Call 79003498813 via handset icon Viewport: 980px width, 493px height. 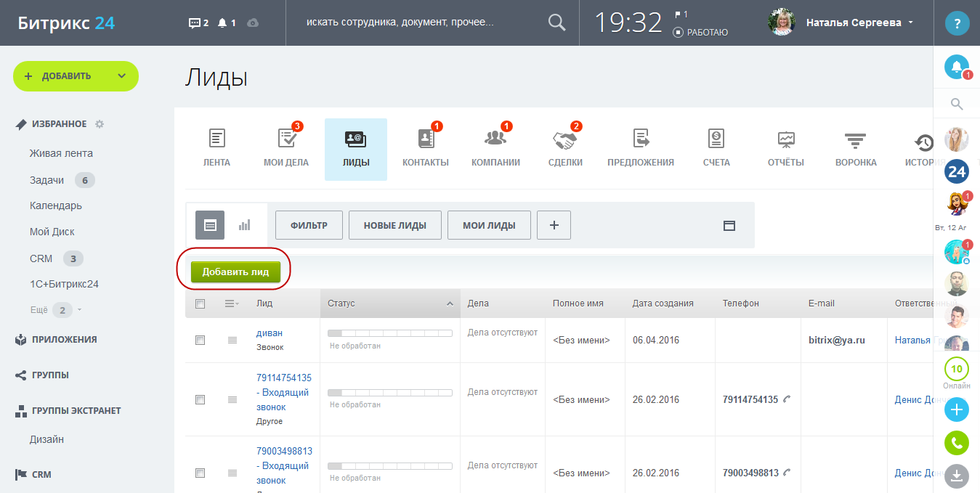787,473
